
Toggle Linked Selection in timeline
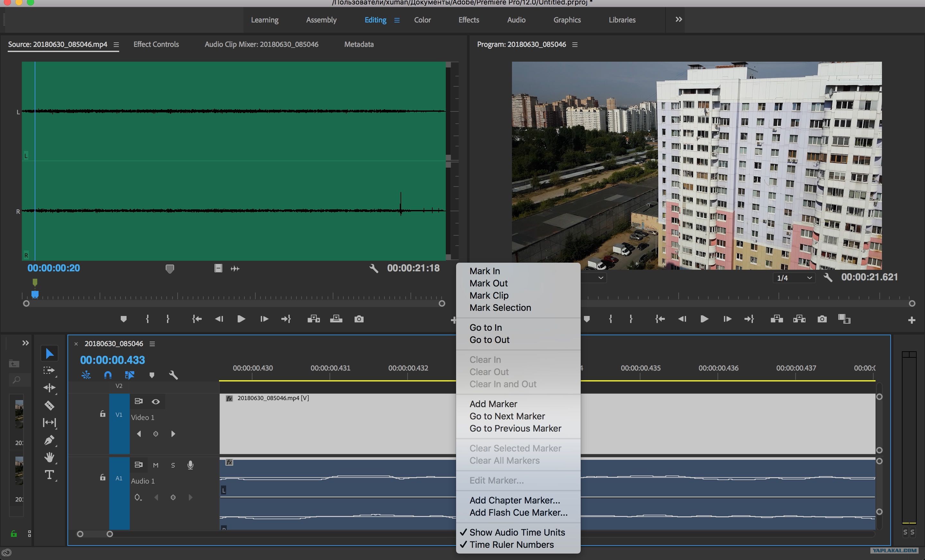[x=129, y=375]
